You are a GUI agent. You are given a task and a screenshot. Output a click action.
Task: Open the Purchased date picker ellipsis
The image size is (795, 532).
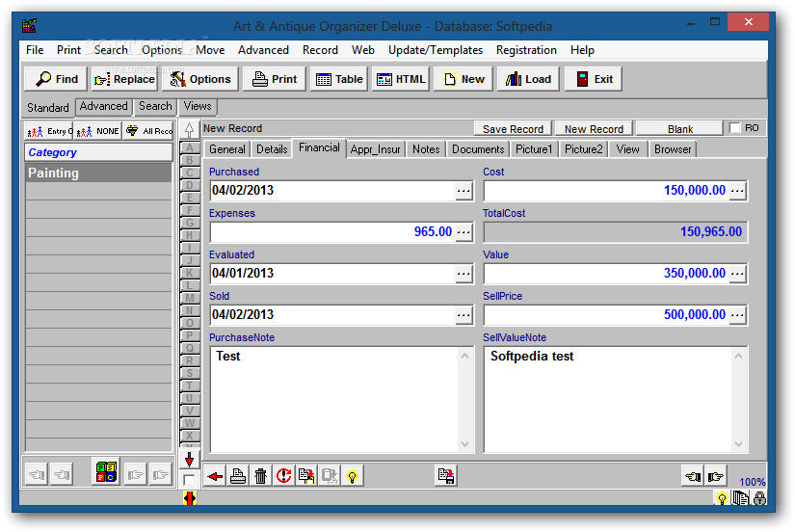(464, 191)
